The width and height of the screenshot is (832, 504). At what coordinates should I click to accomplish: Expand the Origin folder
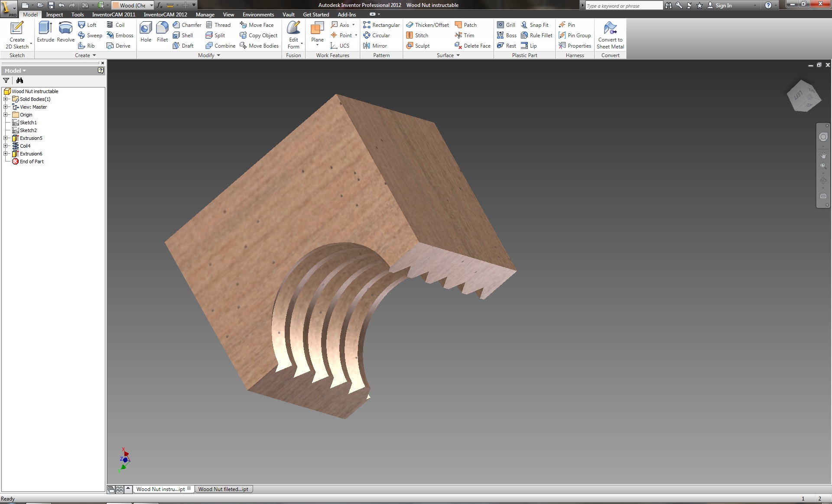tap(6, 115)
